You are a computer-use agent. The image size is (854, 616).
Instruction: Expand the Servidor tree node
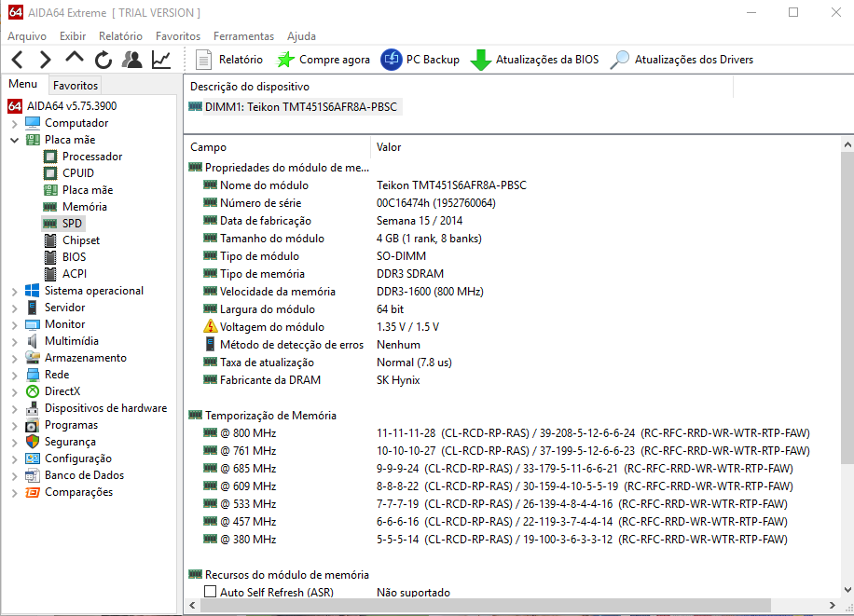15,308
